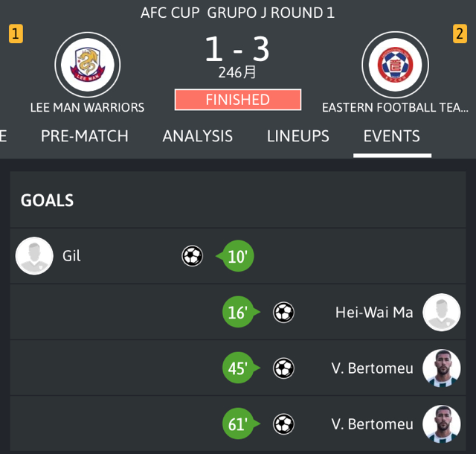The height and width of the screenshot is (454, 476).
Task: Click the ball icon for the 45' goal
Action: (283, 368)
